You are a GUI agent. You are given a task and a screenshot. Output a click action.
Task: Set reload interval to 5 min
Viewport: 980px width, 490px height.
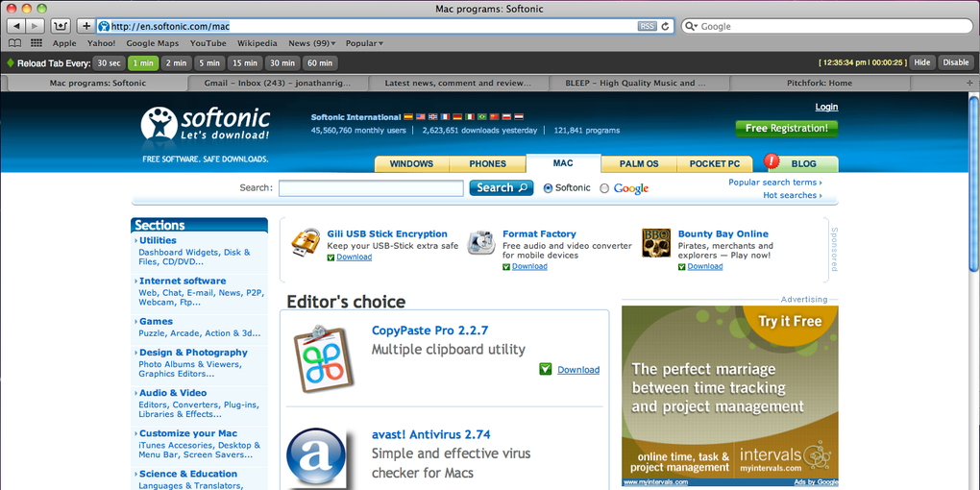tap(209, 62)
